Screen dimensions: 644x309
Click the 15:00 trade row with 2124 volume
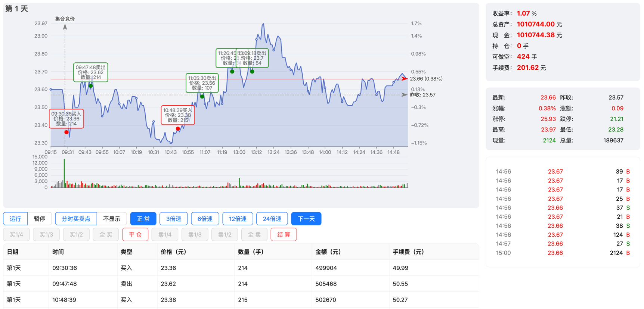tap(562, 253)
